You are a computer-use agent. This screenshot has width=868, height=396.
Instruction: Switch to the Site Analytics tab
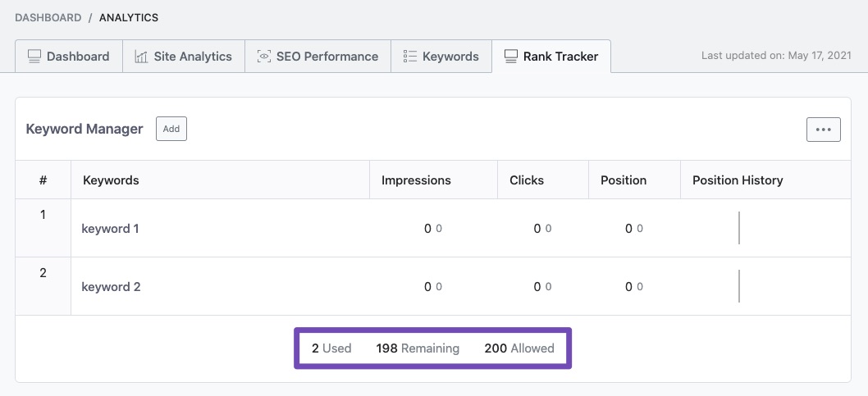(192, 57)
